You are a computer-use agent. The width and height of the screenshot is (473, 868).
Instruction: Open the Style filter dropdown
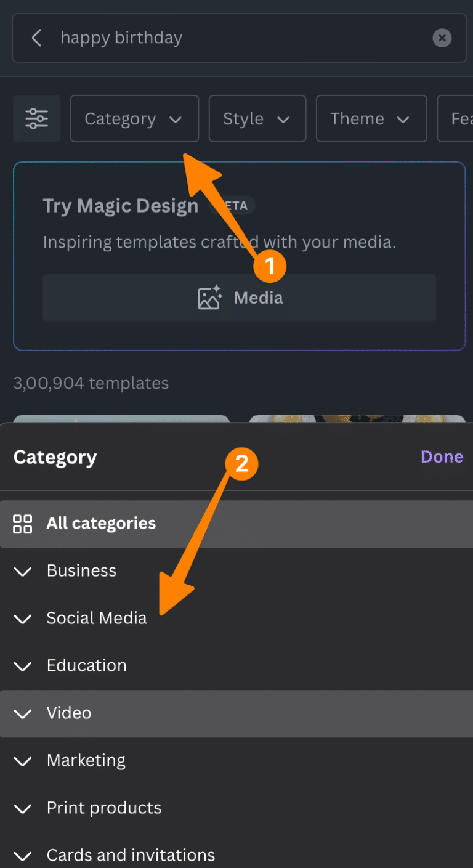(x=257, y=118)
